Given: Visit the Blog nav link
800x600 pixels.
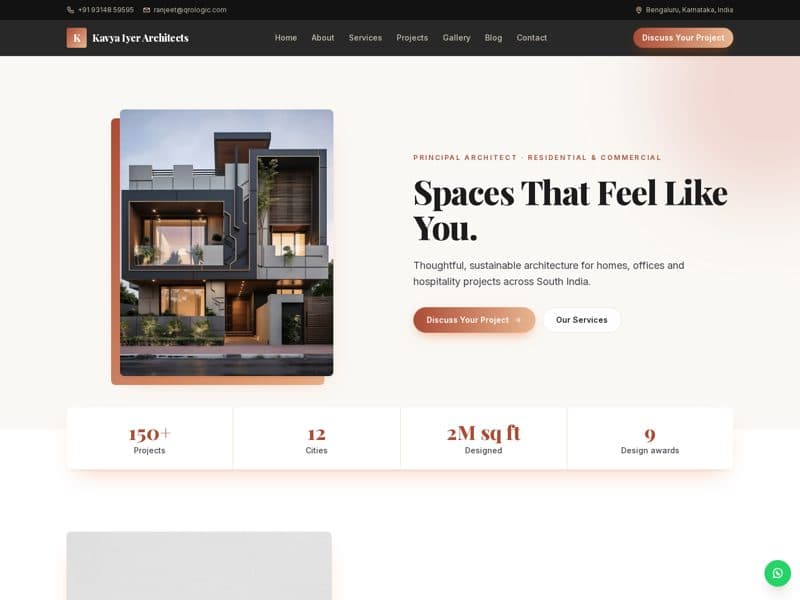Looking at the screenshot, I should [x=493, y=38].
